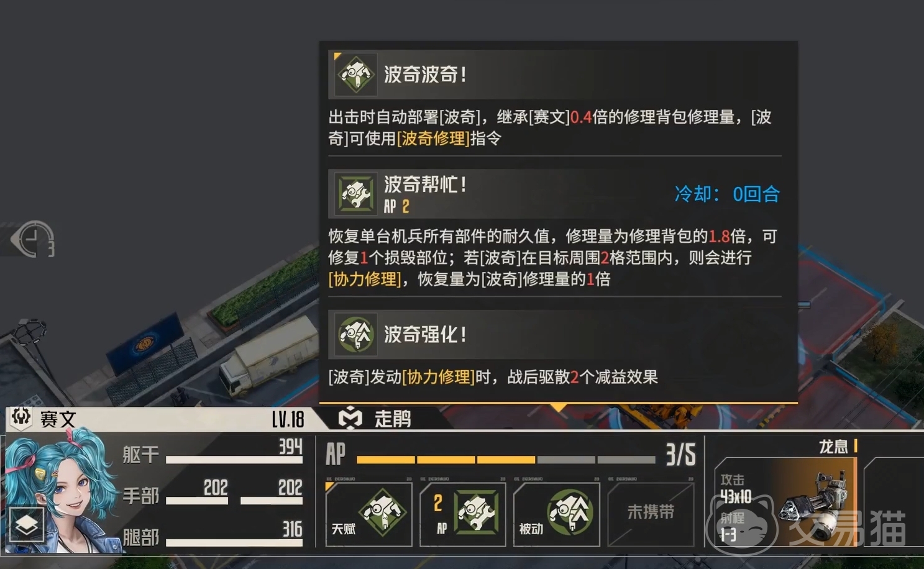Click the 手部 hand durability bar
The width and height of the screenshot is (924, 569).
pos(234,501)
